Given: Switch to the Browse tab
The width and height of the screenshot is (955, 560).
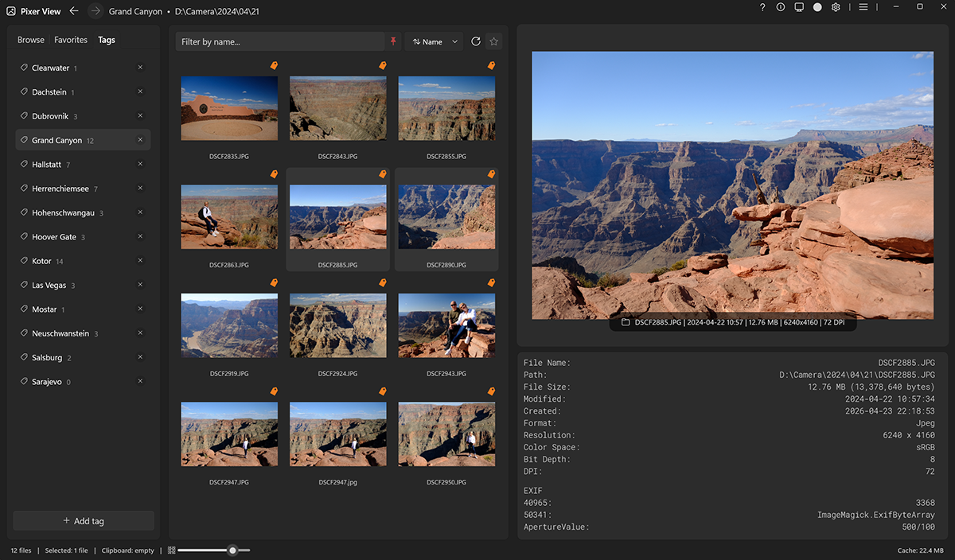Looking at the screenshot, I should (x=31, y=39).
